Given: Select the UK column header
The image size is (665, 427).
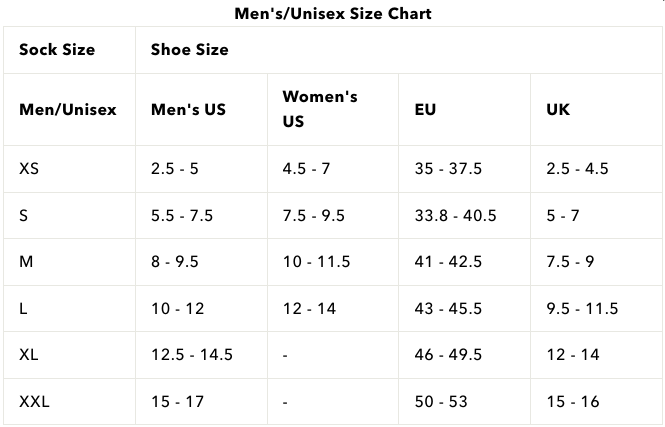Looking at the screenshot, I should (x=558, y=109).
